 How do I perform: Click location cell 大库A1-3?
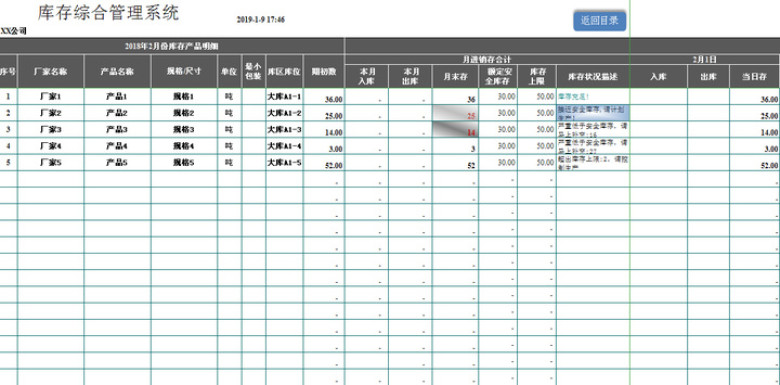coord(284,129)
